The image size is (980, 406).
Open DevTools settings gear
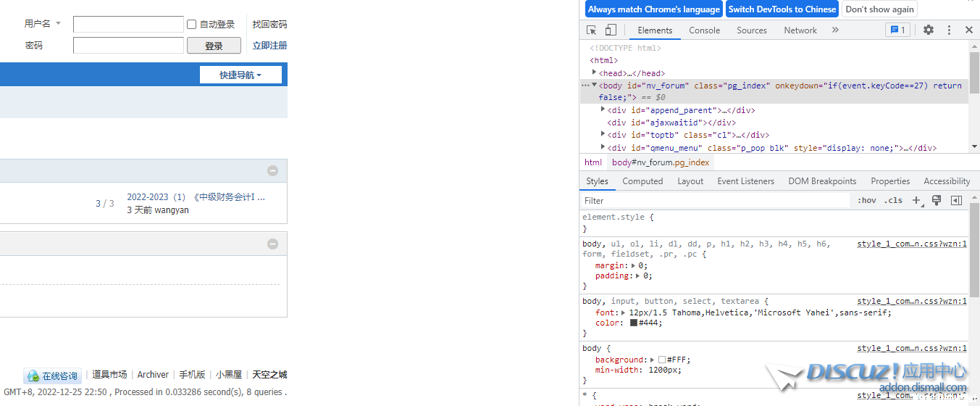tap(929, 30)
